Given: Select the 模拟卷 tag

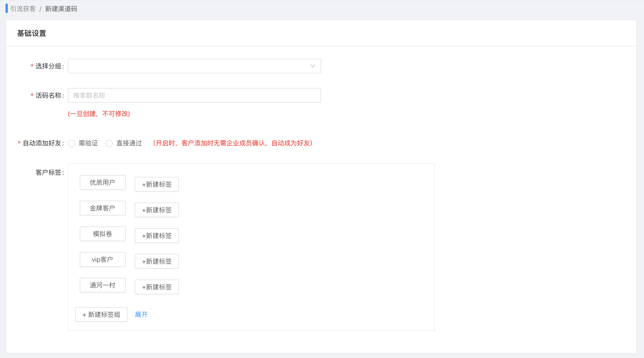Looking at the screenshot, I should click(x=103, y=234).
